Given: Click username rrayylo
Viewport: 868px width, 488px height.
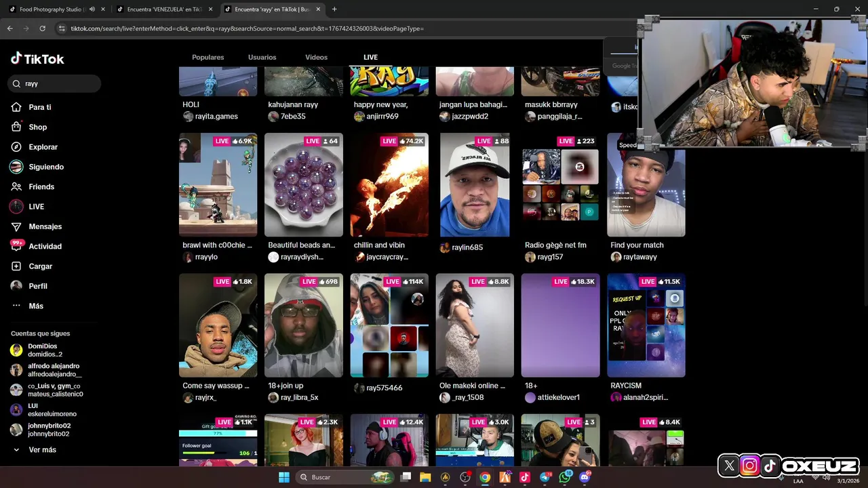Looking at the screenshot, I should point(206,257).
